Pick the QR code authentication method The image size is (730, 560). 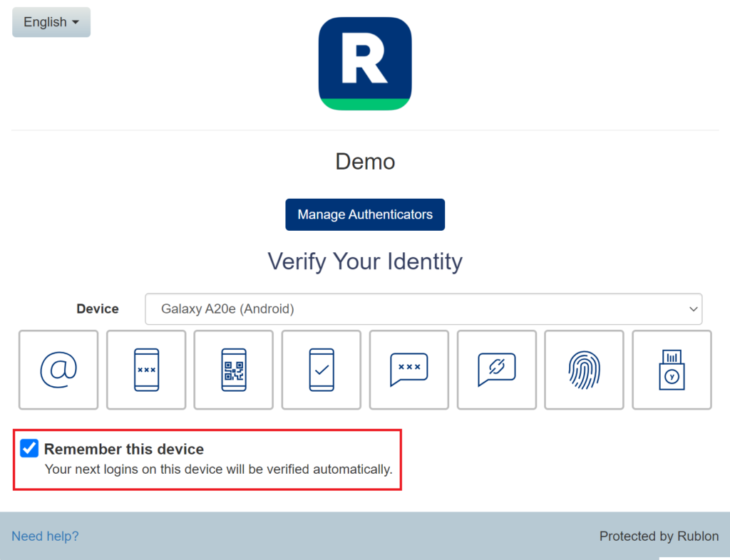pos(234,370)
